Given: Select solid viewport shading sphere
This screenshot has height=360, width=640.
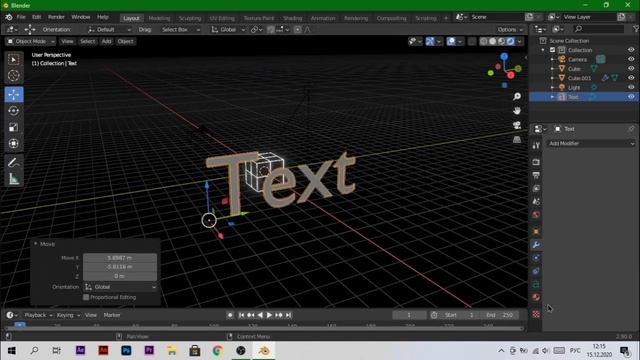Looking at the screenshot, I should [x=493, y=41].
